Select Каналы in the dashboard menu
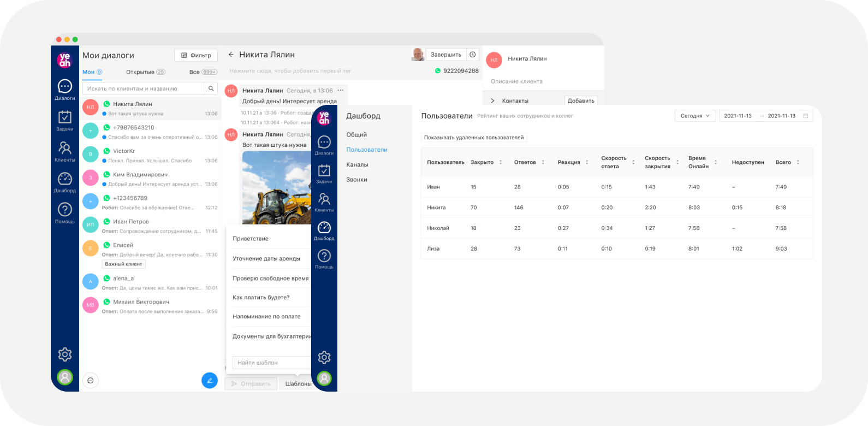868x426 pixels. pyautogui.click(x=357, y=164)
